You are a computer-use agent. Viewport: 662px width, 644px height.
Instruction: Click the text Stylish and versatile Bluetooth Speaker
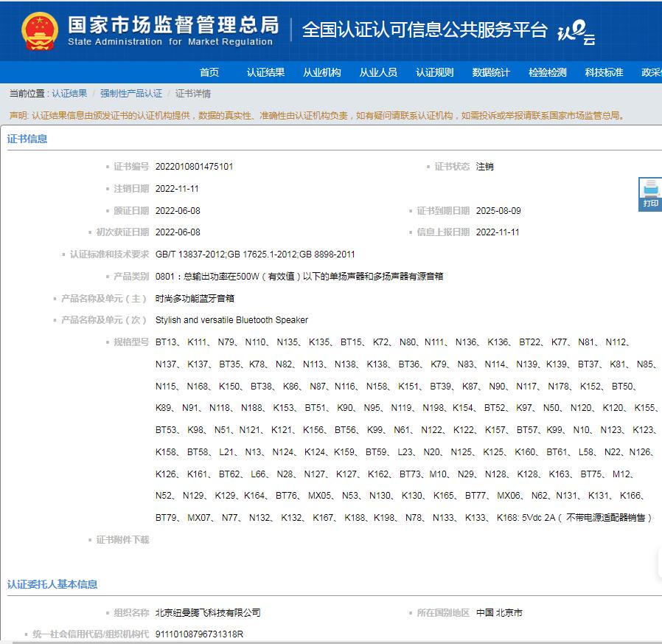coord(231,320)
